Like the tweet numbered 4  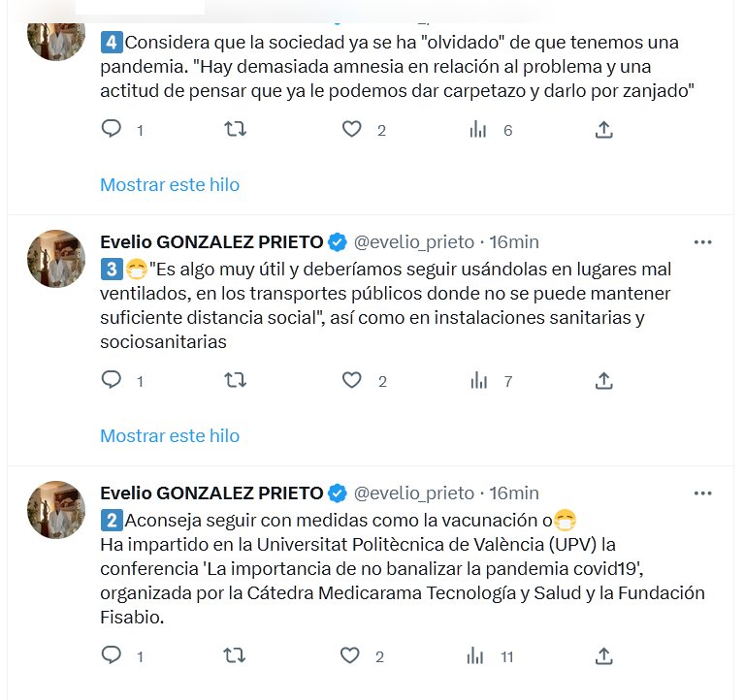352,129
